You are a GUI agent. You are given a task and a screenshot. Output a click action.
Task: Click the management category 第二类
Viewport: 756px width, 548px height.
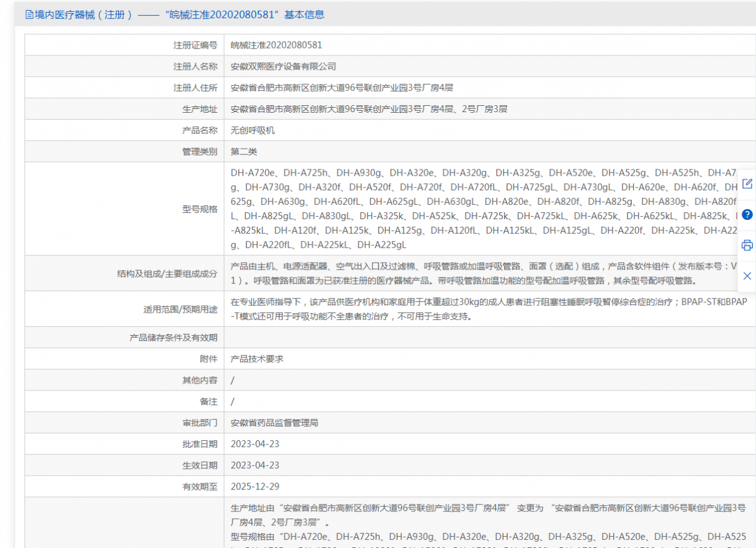tap(244, 152)
